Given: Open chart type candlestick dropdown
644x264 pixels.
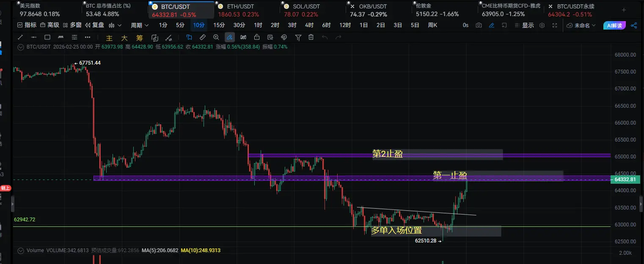Looking at the screenshot, I should pyautogui.click(x=115, y=25).
